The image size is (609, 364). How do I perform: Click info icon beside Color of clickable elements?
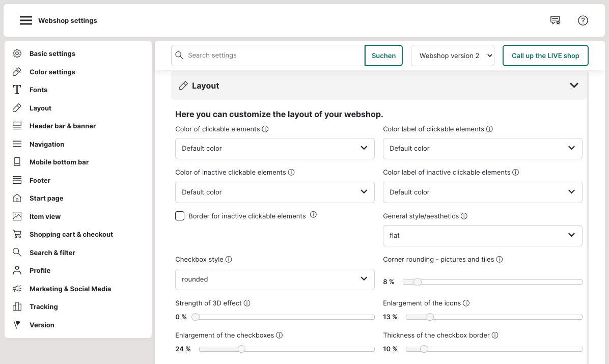tap(265, 129)
